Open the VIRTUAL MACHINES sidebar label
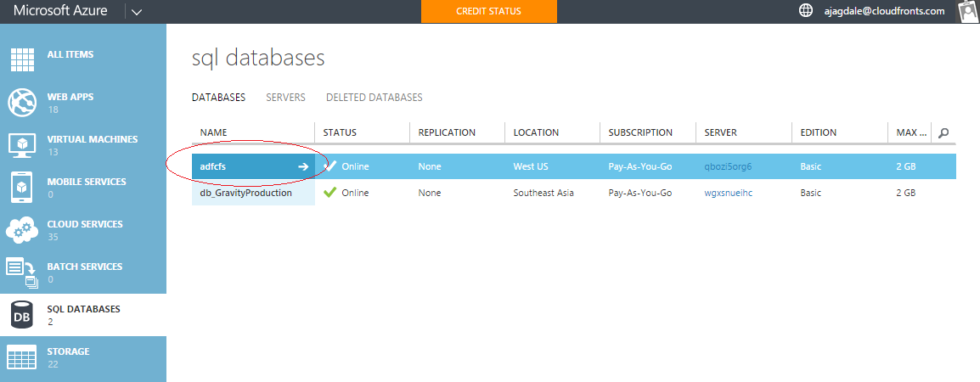The height and width of the screenshot is (382, 980). [93, 139]
